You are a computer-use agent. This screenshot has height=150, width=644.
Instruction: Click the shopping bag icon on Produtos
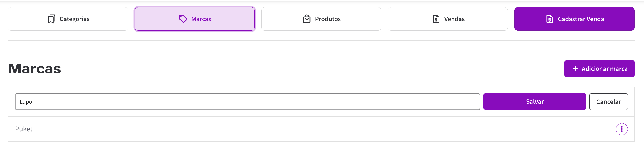point(306,19)
